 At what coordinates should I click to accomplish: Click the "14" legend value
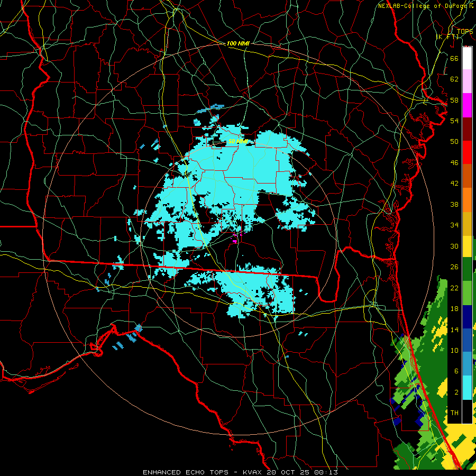point(454,329)
